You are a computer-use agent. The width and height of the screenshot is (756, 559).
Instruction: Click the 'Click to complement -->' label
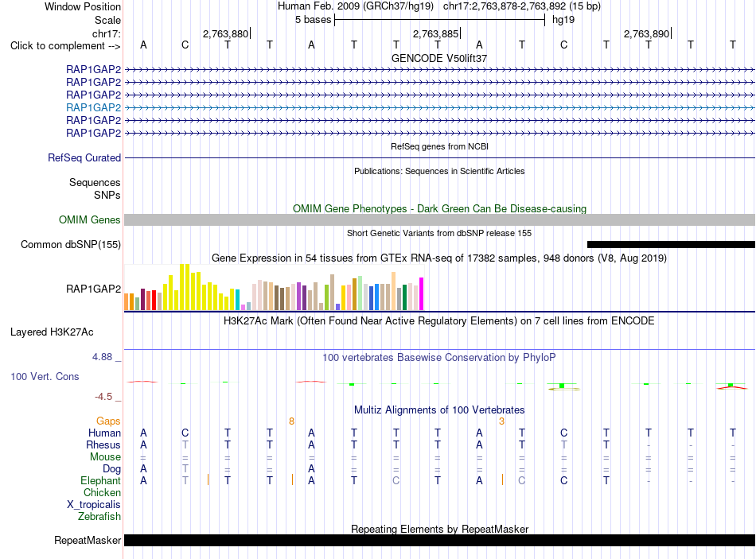[x=65, y=46]
